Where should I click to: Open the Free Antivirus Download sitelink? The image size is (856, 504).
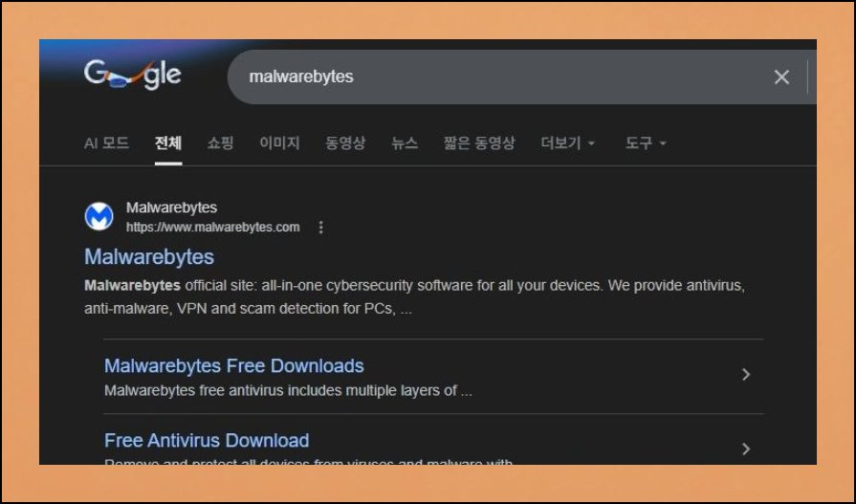207,440
